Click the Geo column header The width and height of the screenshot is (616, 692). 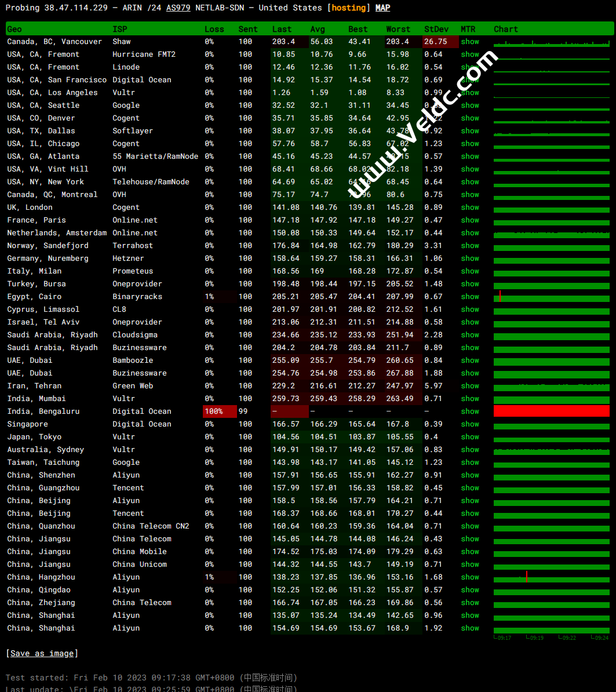[14, 29]
